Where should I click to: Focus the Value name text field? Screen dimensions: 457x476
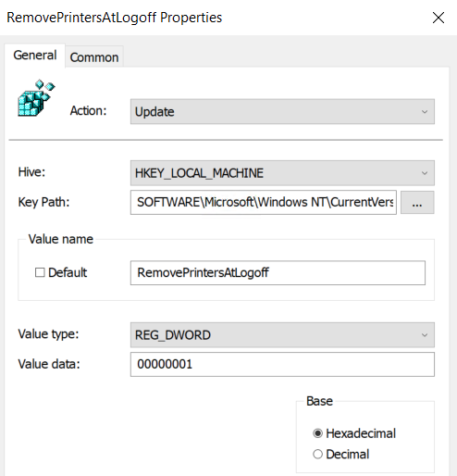(x=278, y=273)
